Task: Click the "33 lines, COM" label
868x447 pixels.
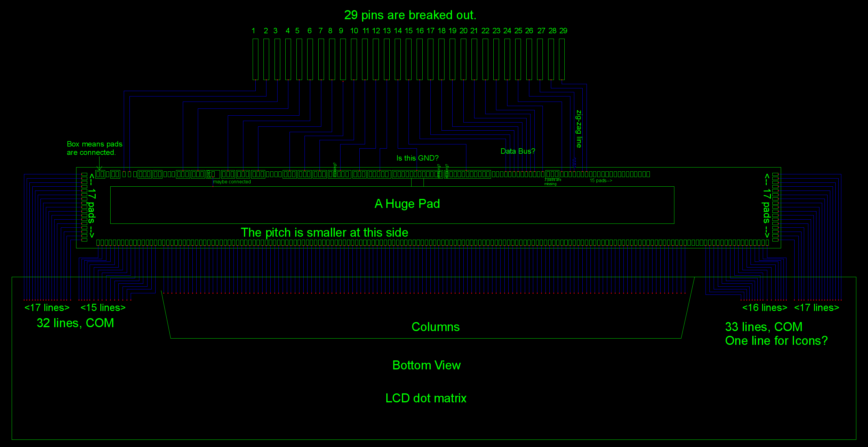Action: click(x=763, y=327)
